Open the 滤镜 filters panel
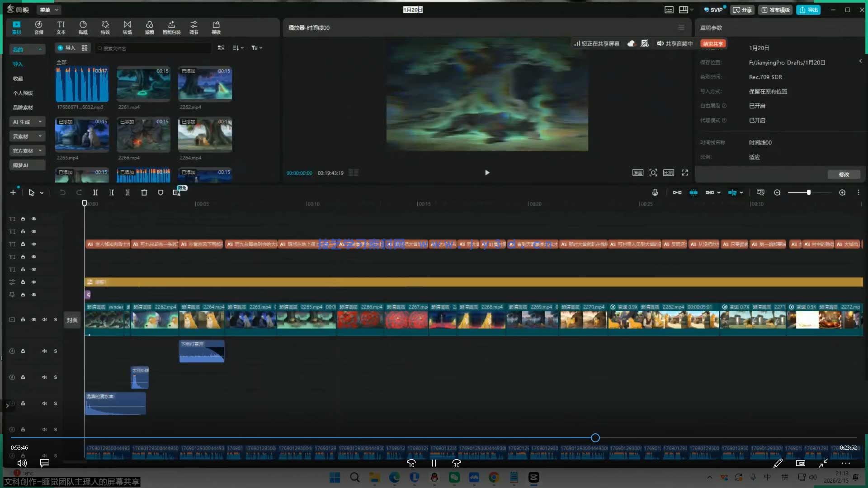868x488 pixels. (149, 27)
